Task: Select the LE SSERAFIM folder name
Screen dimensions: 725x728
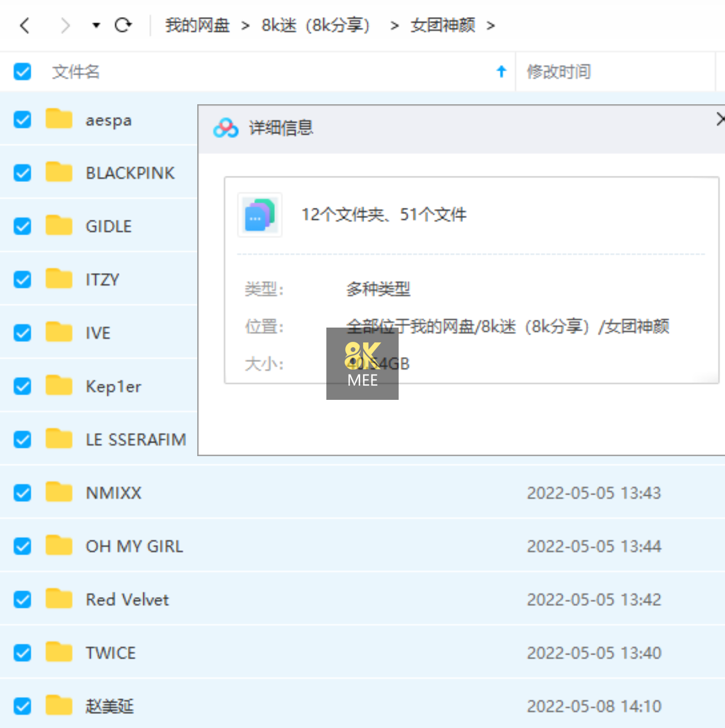Action: pos(136,440)
